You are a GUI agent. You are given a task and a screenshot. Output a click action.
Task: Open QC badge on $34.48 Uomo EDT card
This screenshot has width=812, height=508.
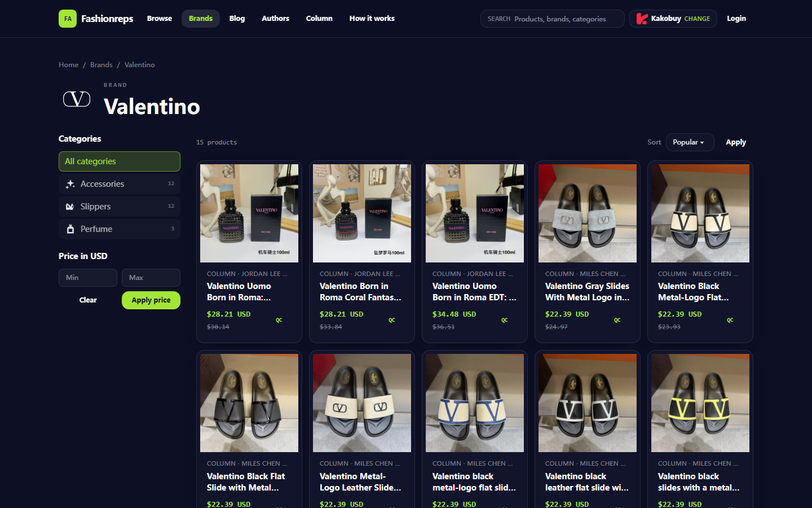point(505,320)
